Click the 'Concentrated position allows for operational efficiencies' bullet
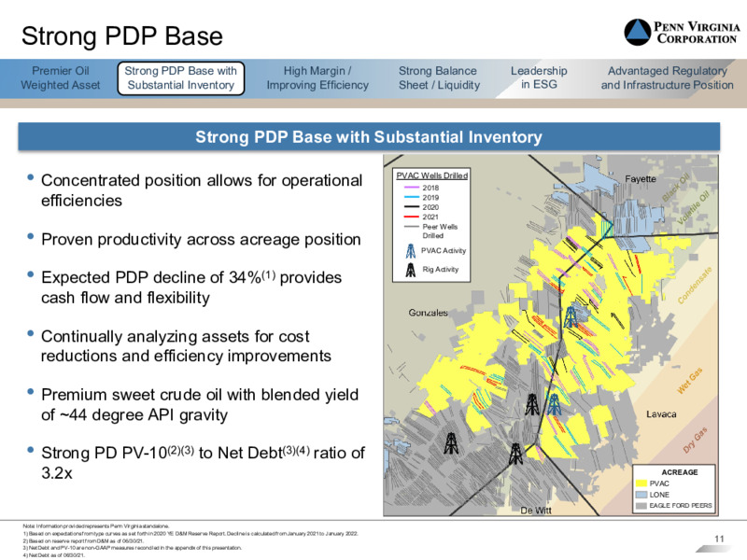The width and height of the screenshot is (747, 560). (x=202, y=190)
